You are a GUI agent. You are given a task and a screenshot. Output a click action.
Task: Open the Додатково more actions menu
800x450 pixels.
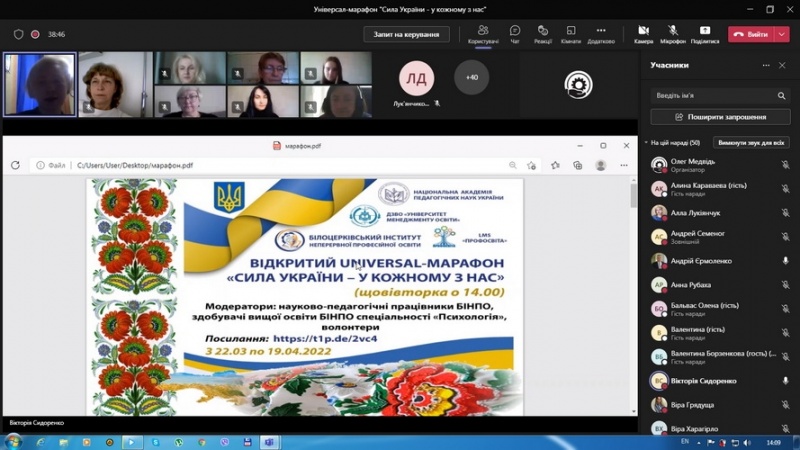point(601,34)
